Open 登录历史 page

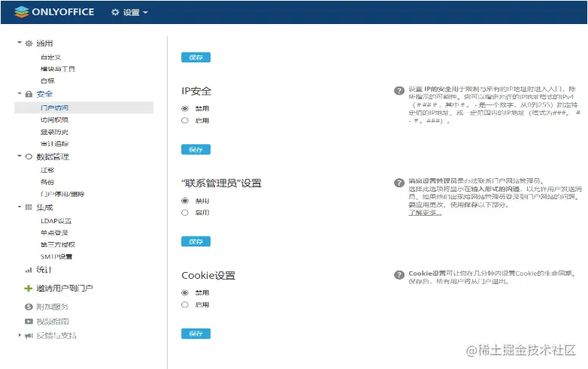(x=54, y=132)
